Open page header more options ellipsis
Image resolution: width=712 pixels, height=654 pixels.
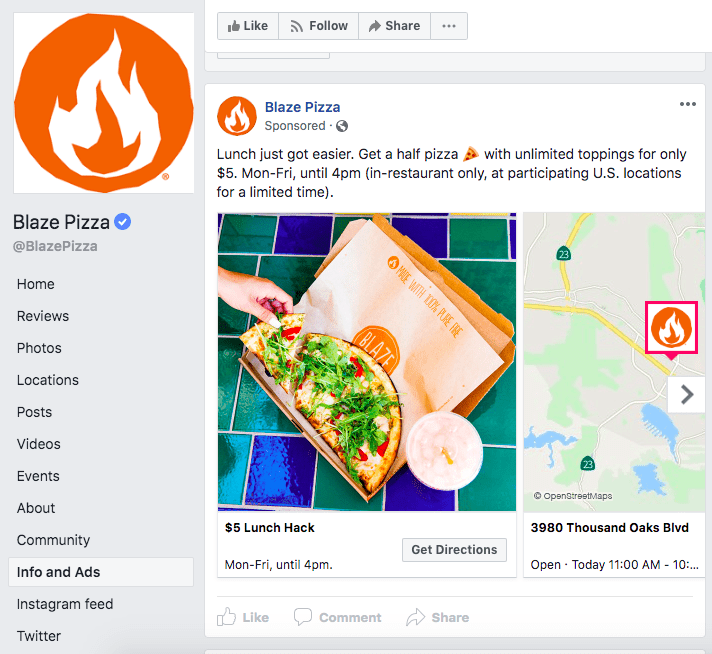pyautogui.click(x=449, y=26)
